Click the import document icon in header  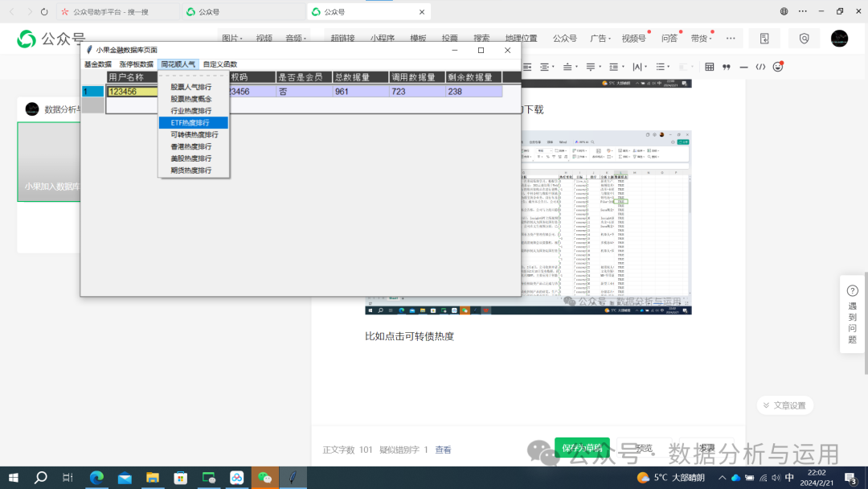tap(764, 39)
